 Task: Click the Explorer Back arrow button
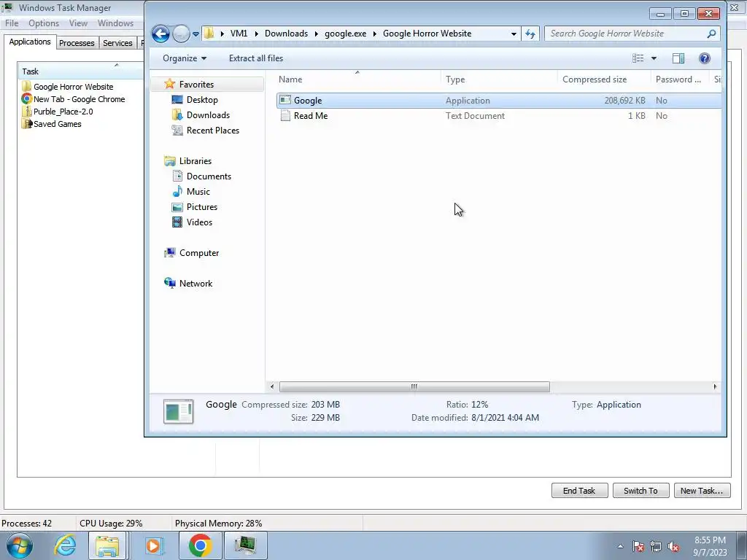click(x=160, y=34)
